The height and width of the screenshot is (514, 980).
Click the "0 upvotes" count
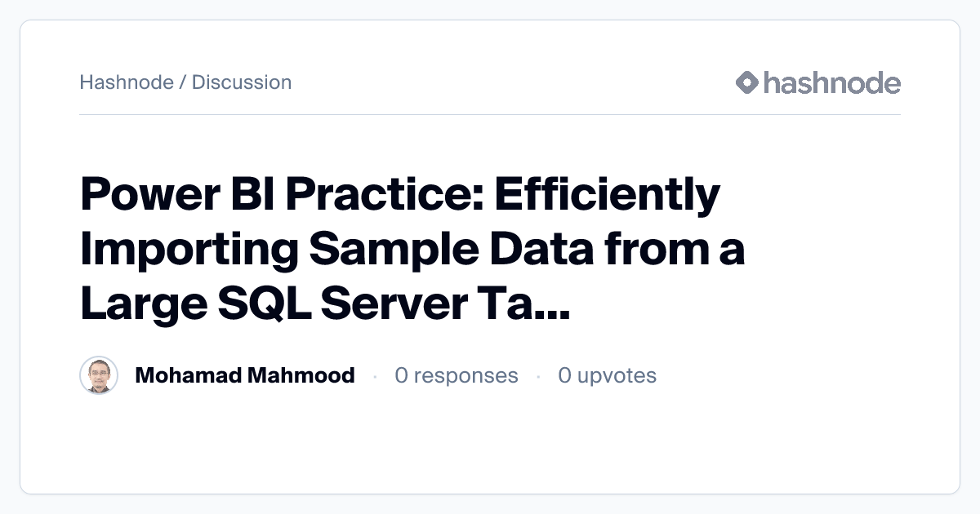[x=607, y=375]
